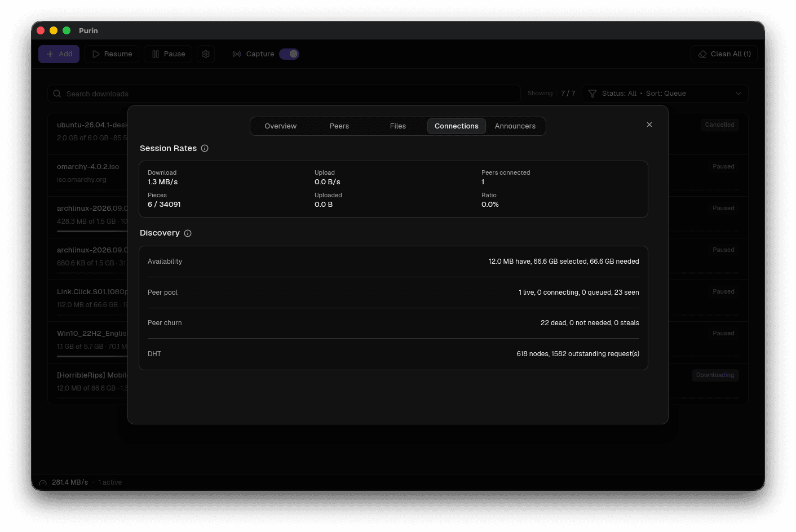Click the Search downloads field
This screenshot has height=532, width=796.
tap(284, 94)
